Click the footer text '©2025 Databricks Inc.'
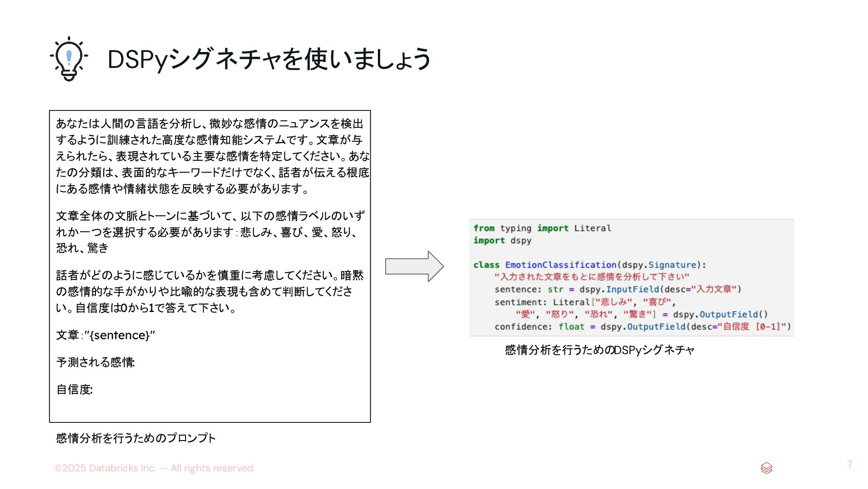Image resolution: width=868 pixels, height=489 pixels. pyautogui.click(x=153, y=468)
